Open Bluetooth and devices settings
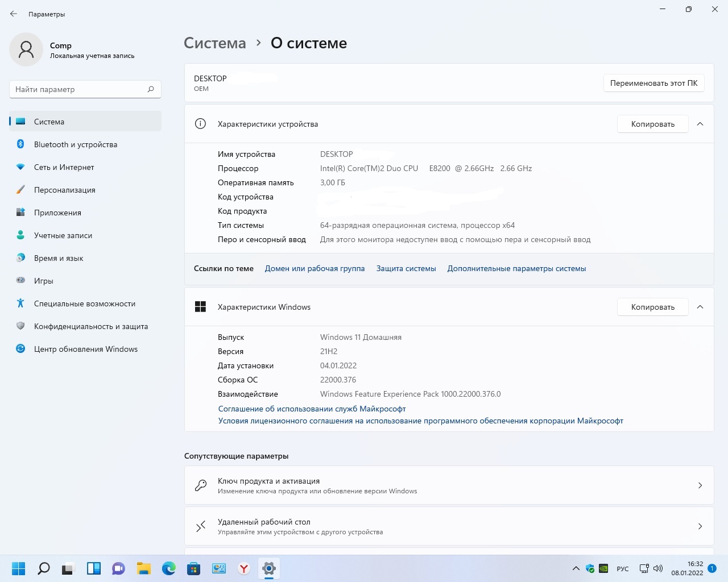This screenshot has height=582, width=728. [x=76, y=144]
